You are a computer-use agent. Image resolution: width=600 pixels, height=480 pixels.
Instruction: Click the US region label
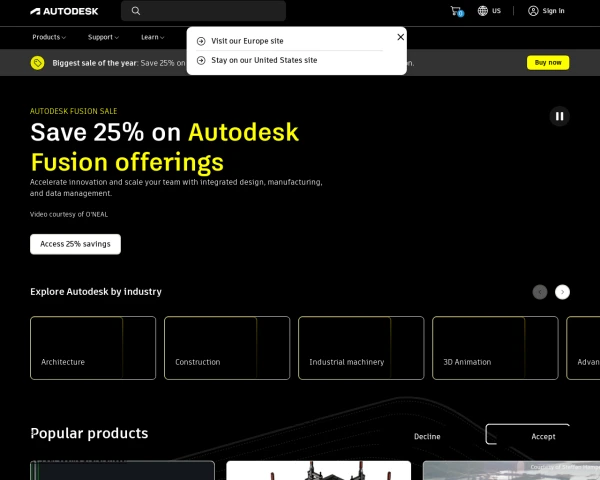click(496, 11)
